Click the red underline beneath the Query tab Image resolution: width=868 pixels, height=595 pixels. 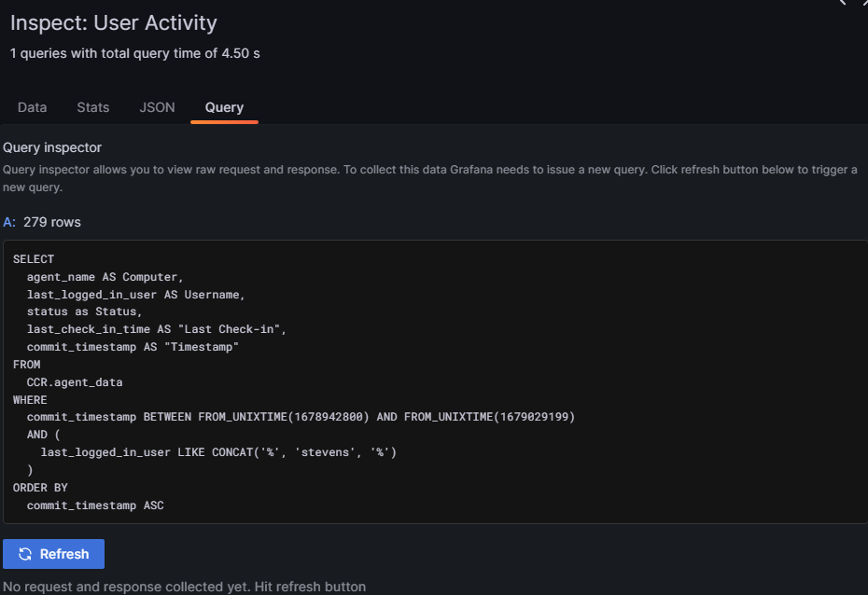[224, 121]
